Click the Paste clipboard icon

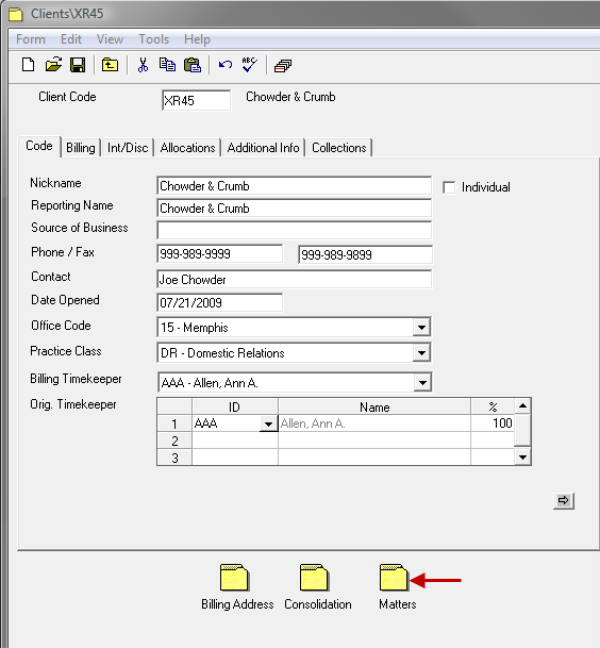click(x=192, y=65)
